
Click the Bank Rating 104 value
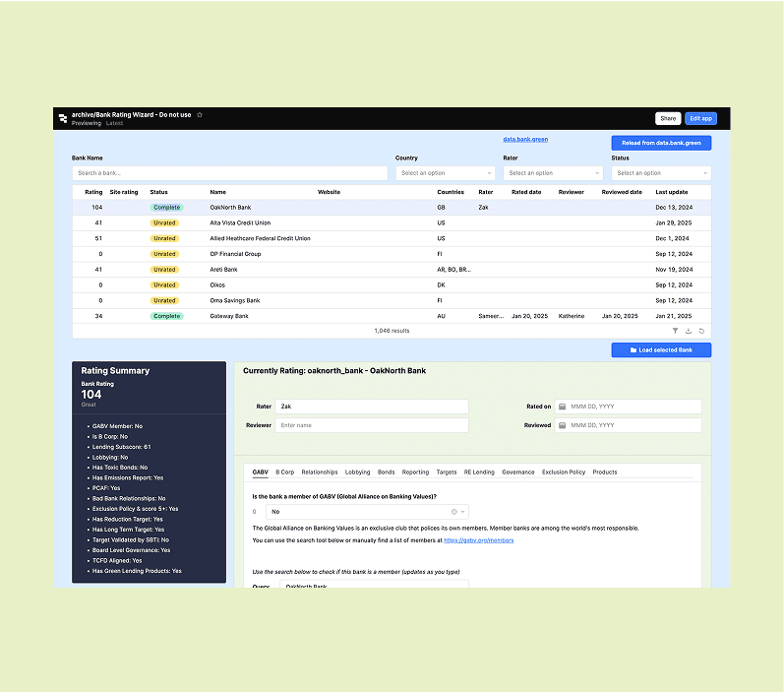point(91,395)
